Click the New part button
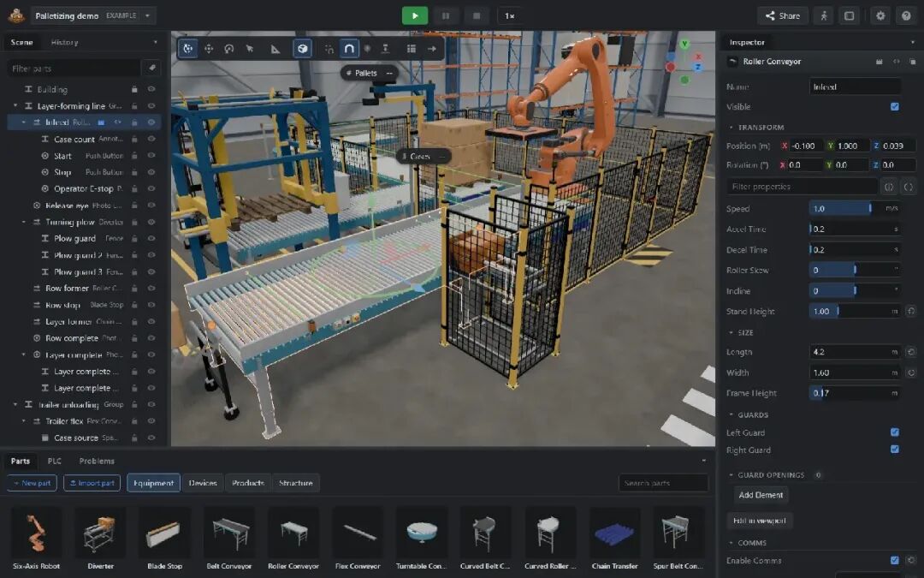924x578 pixels. [x=32, y=483]
